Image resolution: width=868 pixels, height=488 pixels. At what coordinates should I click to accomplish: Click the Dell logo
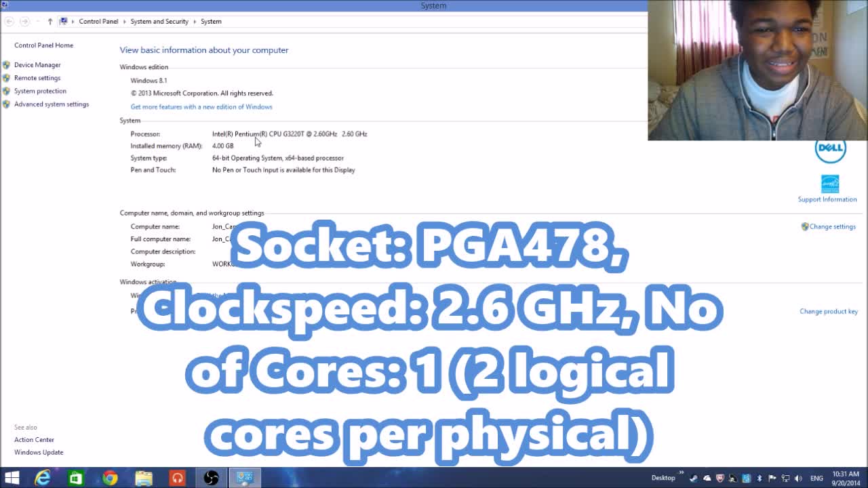click(x=830, y=148)
